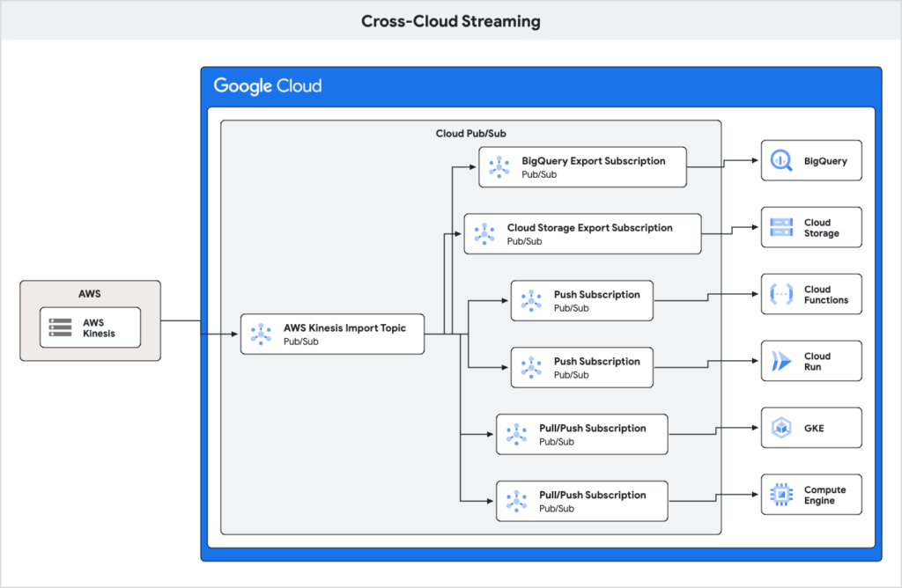
Task: Select the BigQuery service icon
Action: (779, 160)
